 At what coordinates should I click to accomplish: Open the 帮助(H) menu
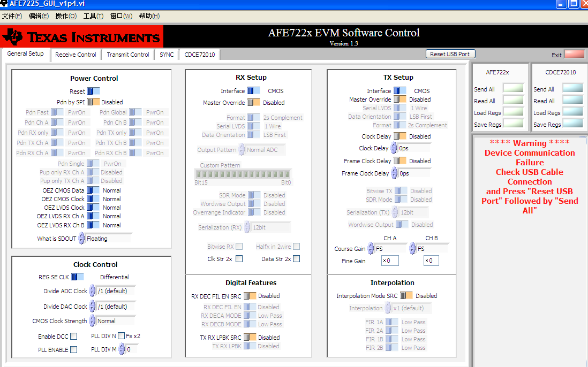pyautogui.click(x=149, y=16)
